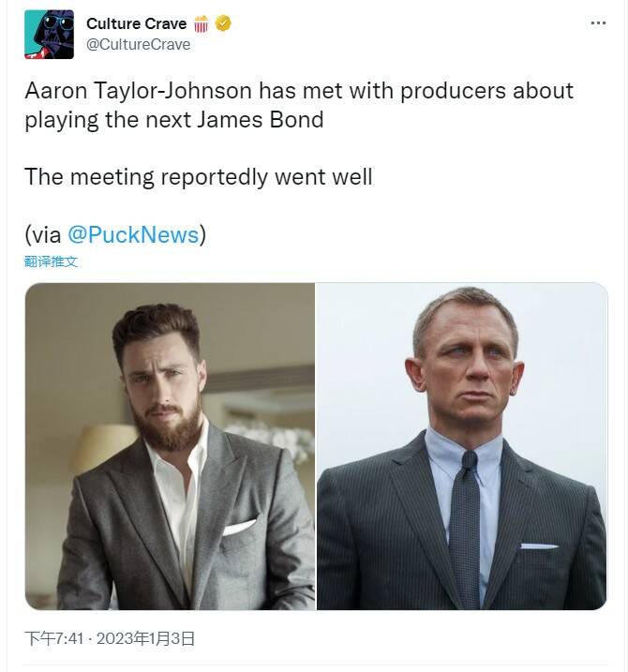
Task: Open the Culture Crave profile avatar
Action: tap(49, 35)
